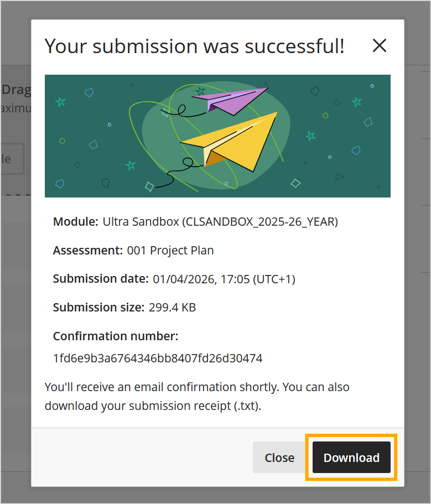Click the partially hidden button behind dialog
The image size is (431, 504).
[12, 159]
